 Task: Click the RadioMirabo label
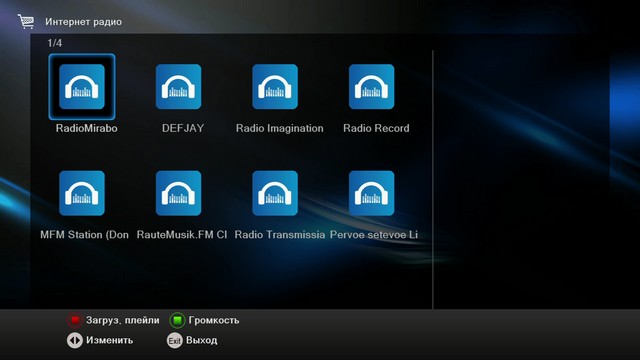[87, 128]
